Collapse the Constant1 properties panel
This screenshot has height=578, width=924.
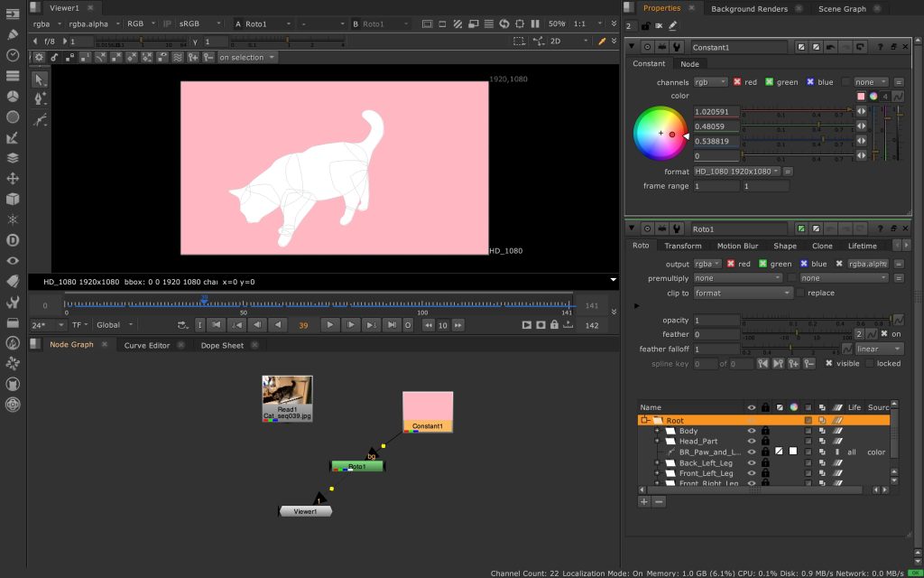632,47
